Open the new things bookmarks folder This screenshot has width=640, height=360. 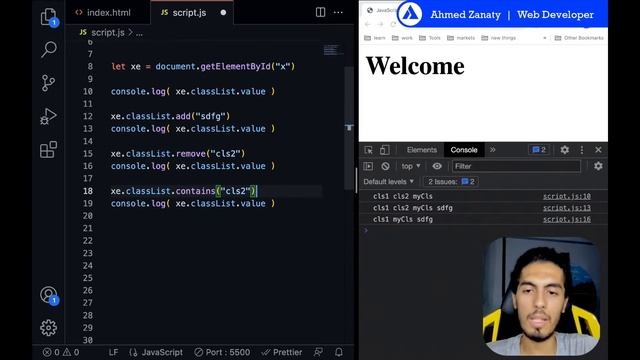coord(498,38)
